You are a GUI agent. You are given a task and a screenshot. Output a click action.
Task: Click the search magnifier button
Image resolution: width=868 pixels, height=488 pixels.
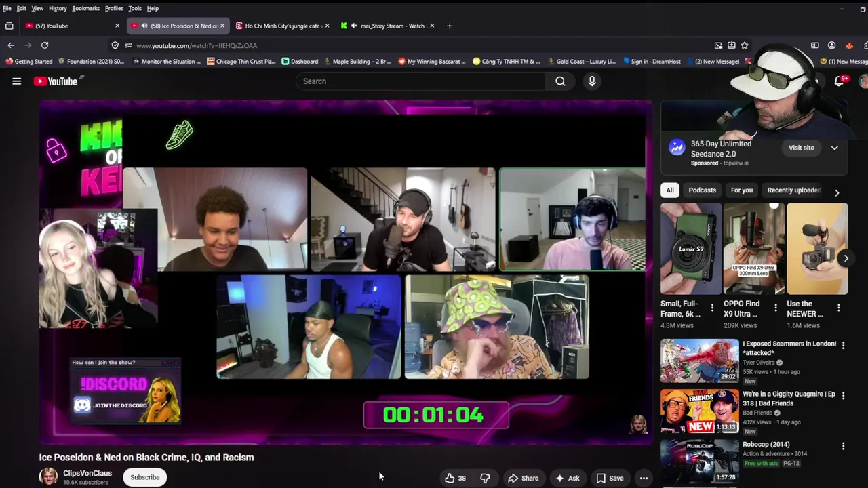point(560,81)
